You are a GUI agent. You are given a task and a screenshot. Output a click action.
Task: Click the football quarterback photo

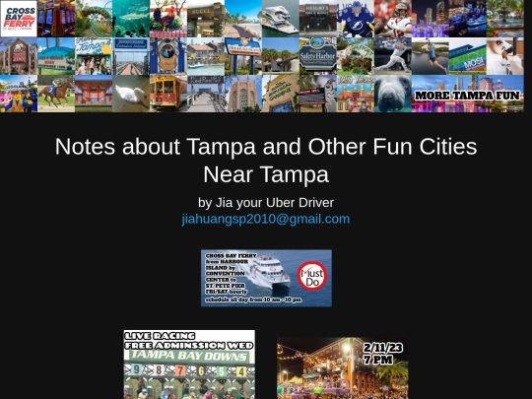(393, 19)
